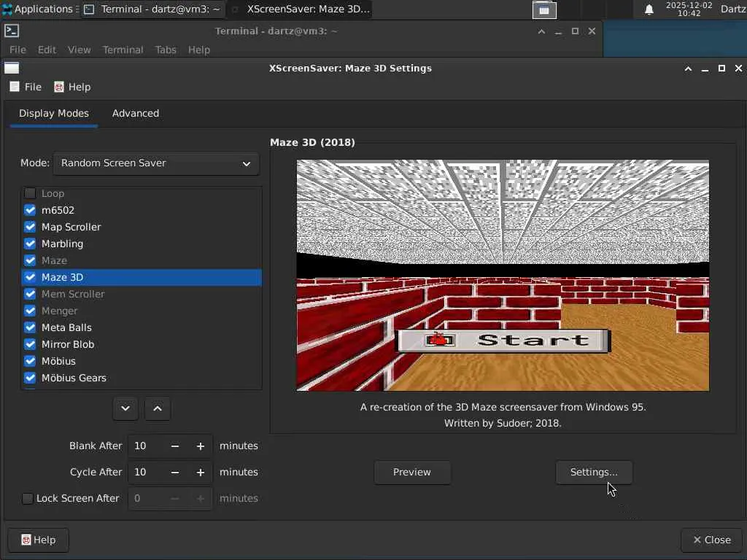Select the Display Modes tab
Viewport: 747px width, 560px height.
pos(54,113)
